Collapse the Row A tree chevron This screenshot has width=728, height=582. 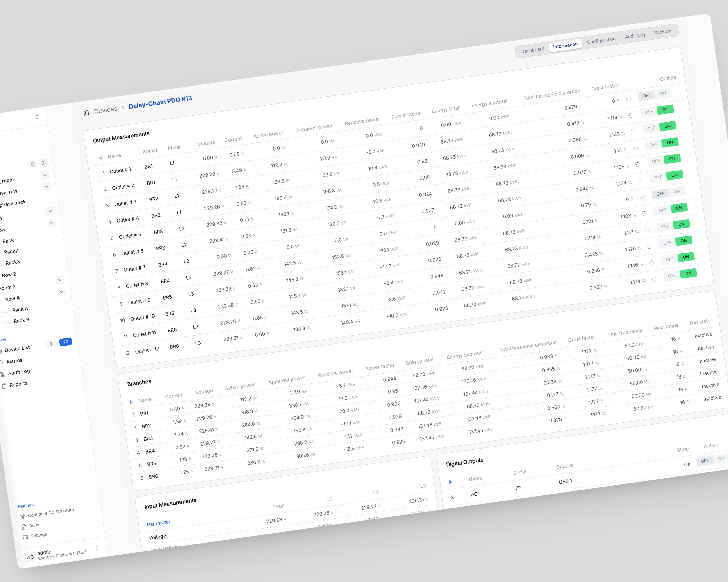(x=61, y=292)
